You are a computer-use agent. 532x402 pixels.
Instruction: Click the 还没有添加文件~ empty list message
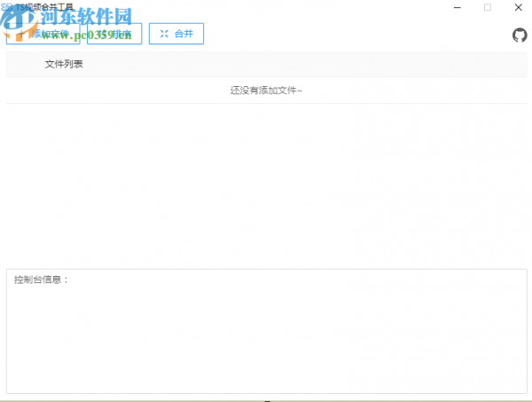[266, 91]
